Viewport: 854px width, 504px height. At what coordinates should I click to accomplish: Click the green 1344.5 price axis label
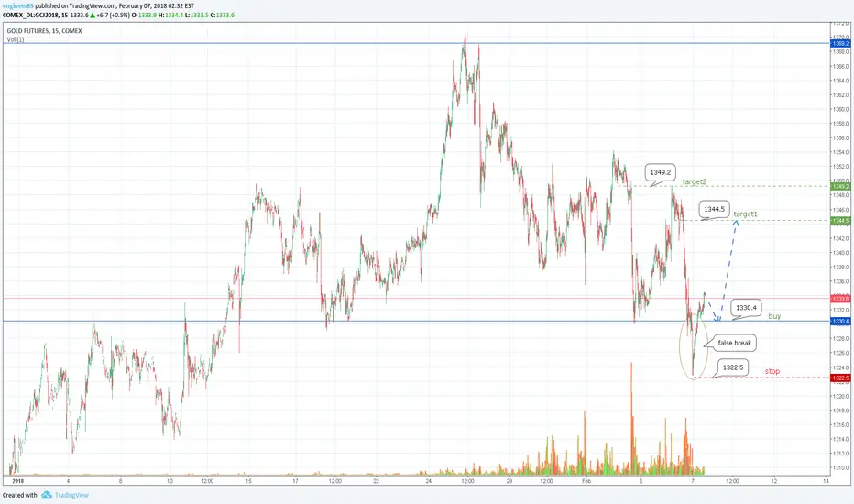point(840,221)
